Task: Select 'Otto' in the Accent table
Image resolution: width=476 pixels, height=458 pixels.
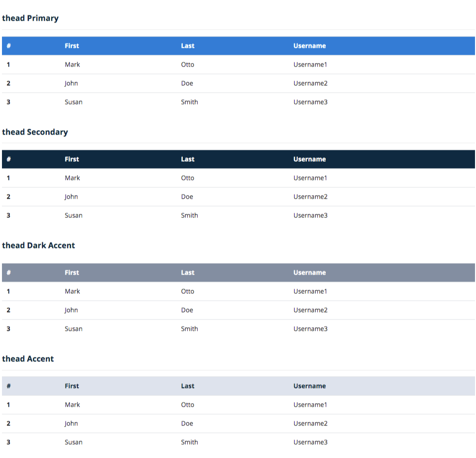Action: point(188,405)
